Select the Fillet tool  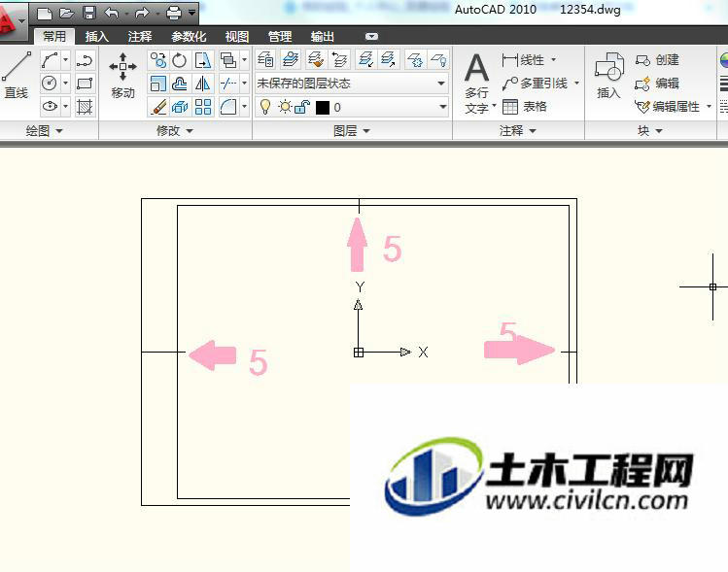point(228,107)
